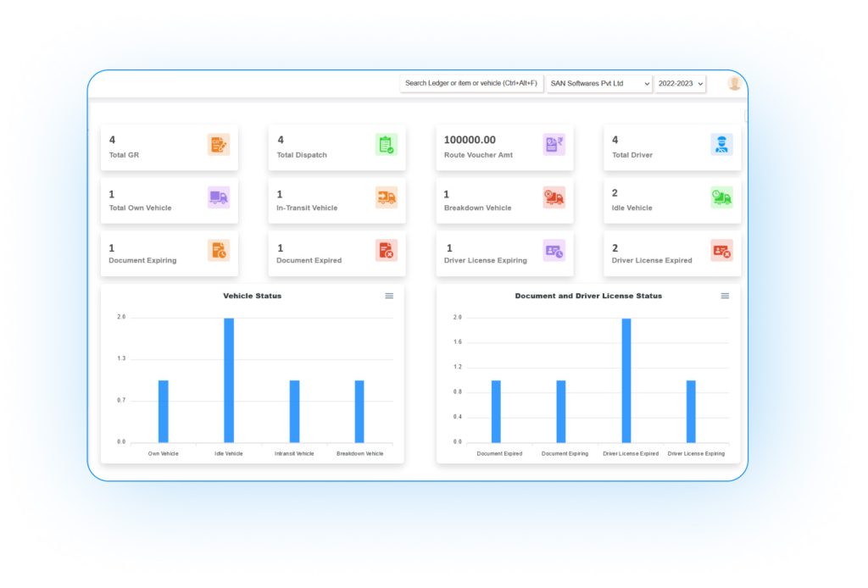Click the search ledger input field

point(471,83)
